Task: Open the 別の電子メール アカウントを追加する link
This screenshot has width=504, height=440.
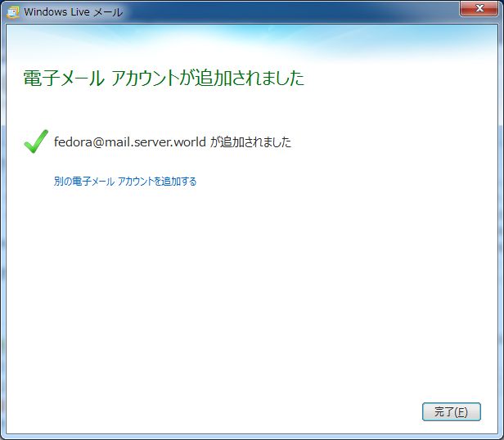Action: 125,182
